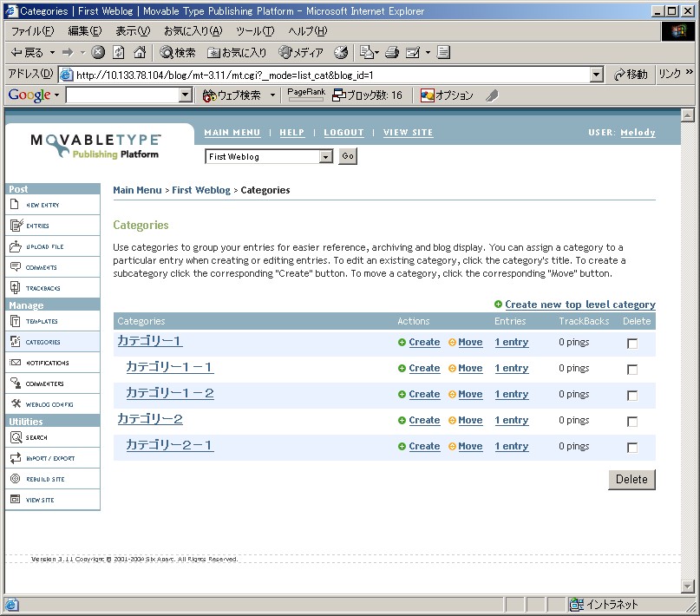Open the address bar URL dropdown

(596, 75)
